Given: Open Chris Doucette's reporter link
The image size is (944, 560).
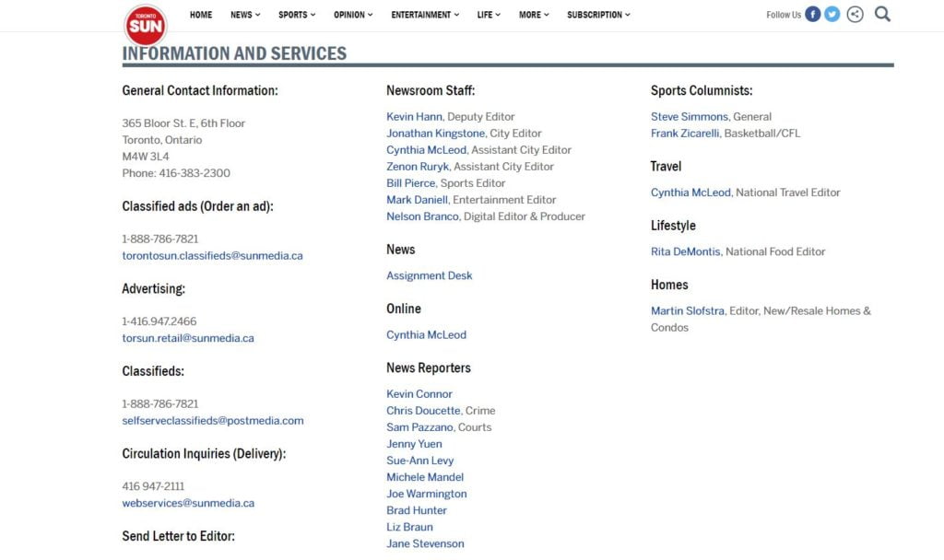Looking at the screenshot, I should point(423,411).
